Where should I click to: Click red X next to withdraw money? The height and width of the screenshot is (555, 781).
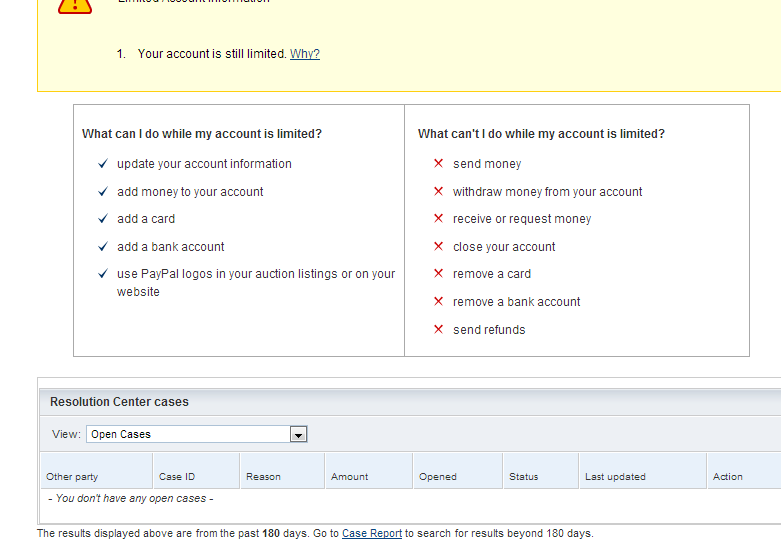click(x=438, y=192)
